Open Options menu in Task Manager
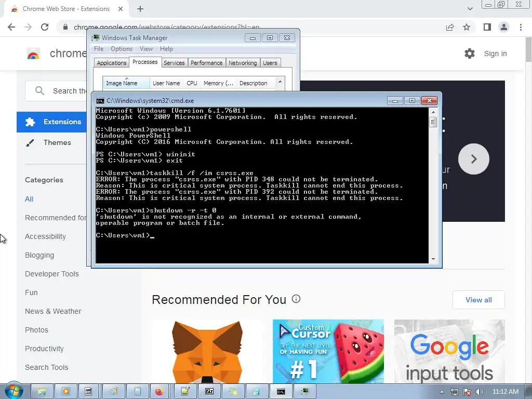Screen dimensions: 532x399 (x=122, y=49)
